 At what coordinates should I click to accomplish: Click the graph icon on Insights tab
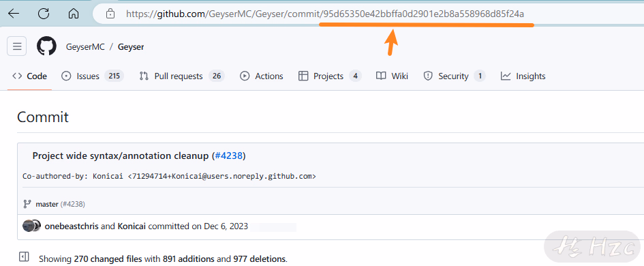pyautogui.click(x=506, y=76)
